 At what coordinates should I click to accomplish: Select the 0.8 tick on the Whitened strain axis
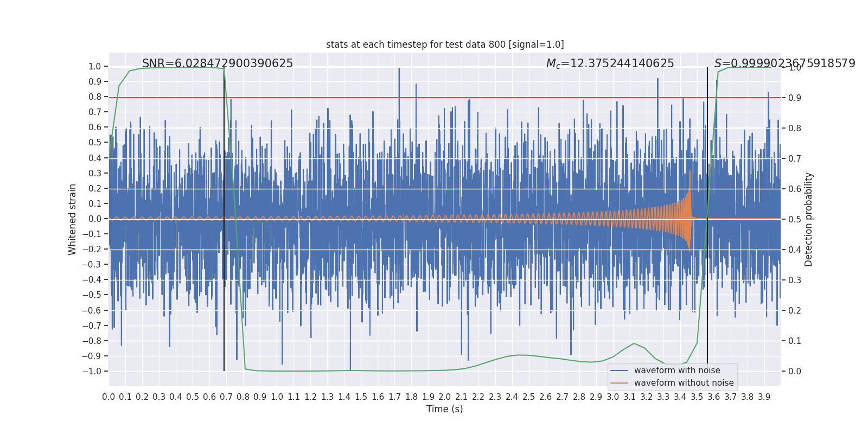pyautogui.click(x=95, y=97)
